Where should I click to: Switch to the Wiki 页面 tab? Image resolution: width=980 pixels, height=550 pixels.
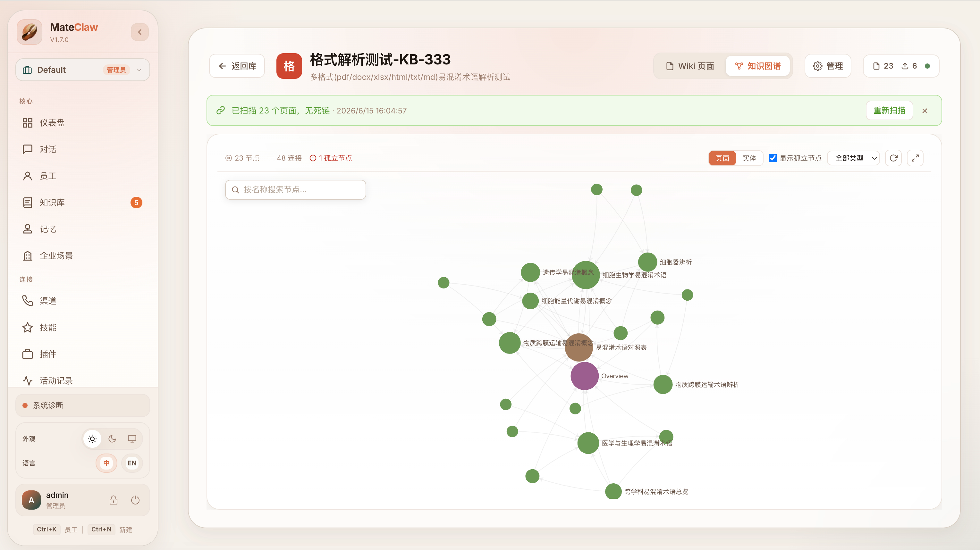coord(690,66)
